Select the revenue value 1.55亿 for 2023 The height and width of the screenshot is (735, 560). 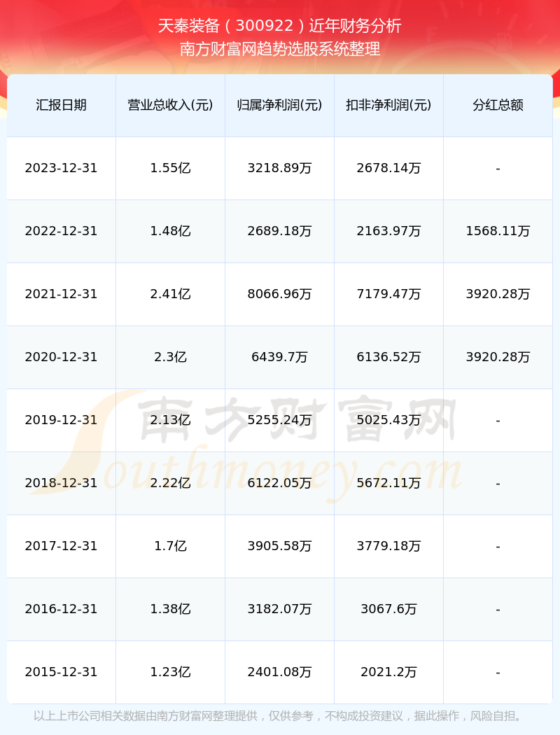[x=169, y=168]
